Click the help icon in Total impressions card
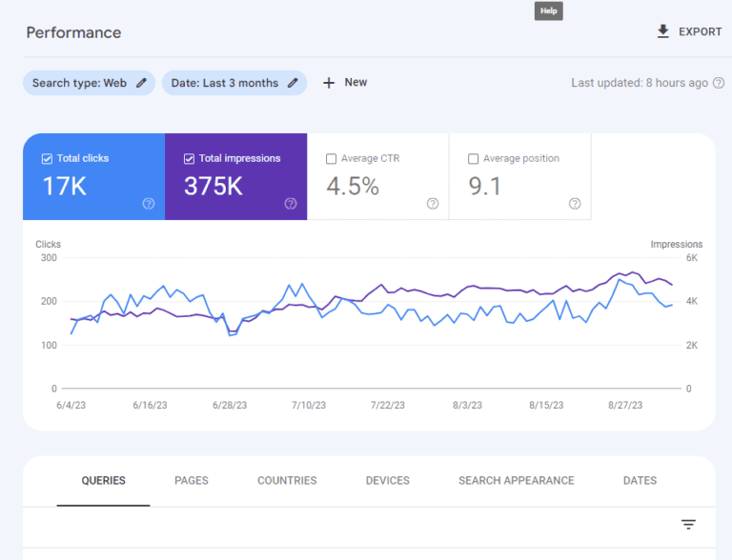This screenshot has height=560, width=732. coord(290,203)
